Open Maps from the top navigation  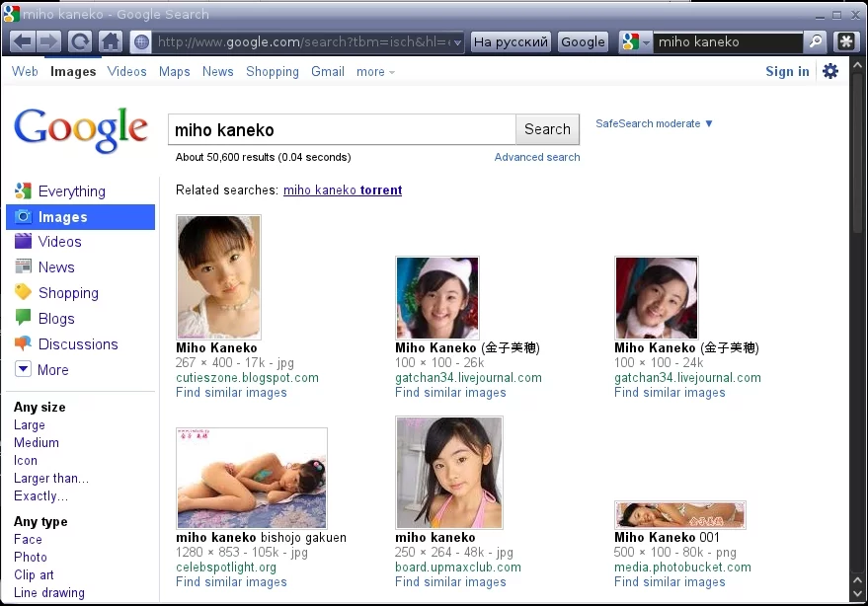[x=174, y=71]
